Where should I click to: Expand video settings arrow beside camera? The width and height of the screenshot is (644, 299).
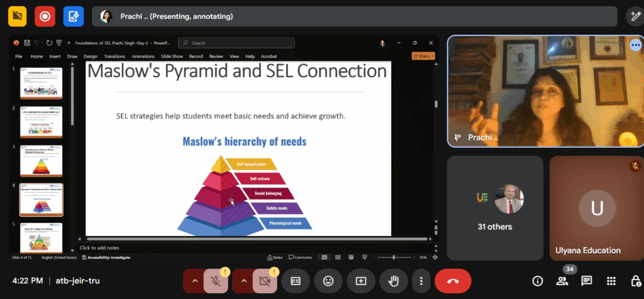point(244,281)
